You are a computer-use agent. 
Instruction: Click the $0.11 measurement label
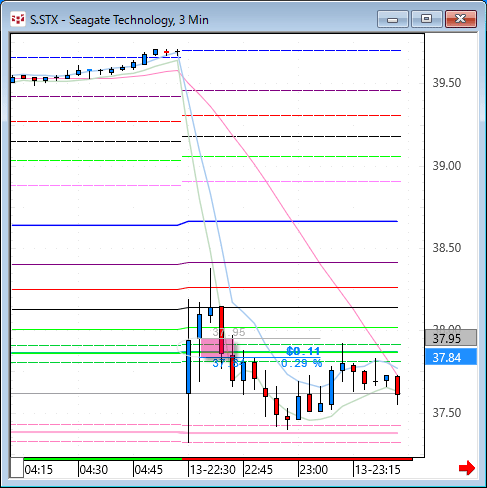tap(303, 351)
